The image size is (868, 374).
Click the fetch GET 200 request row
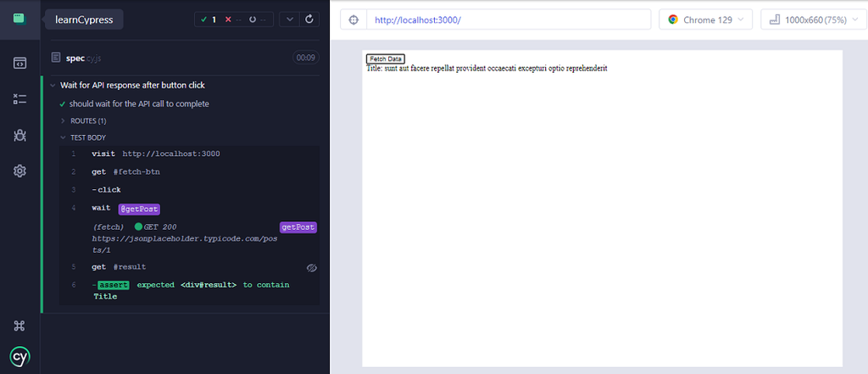tap(189, 238)
